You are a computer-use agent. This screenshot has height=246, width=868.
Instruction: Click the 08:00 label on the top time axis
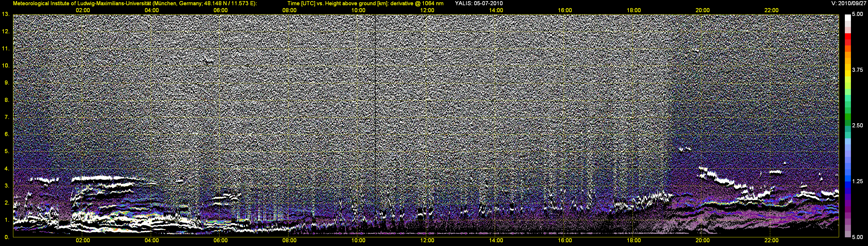[289, 10]
